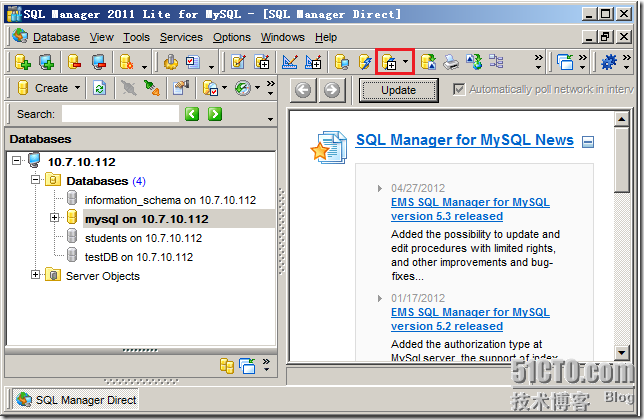Image resolution: width=644 pixels, height=420 pixels.
Task: Click the Refresh icon beside Create
Action: (x=99, y=88)
